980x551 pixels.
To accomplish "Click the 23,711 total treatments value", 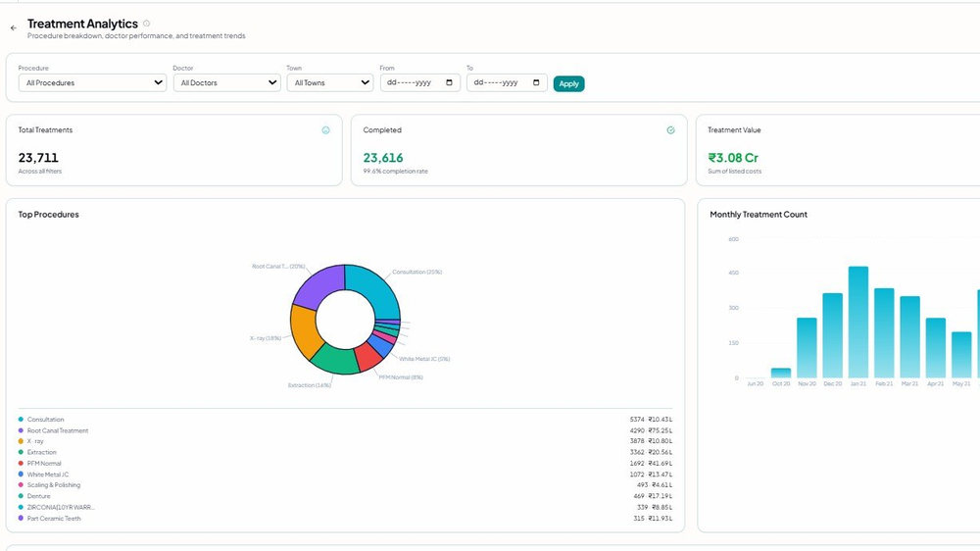I will (38, 158).
